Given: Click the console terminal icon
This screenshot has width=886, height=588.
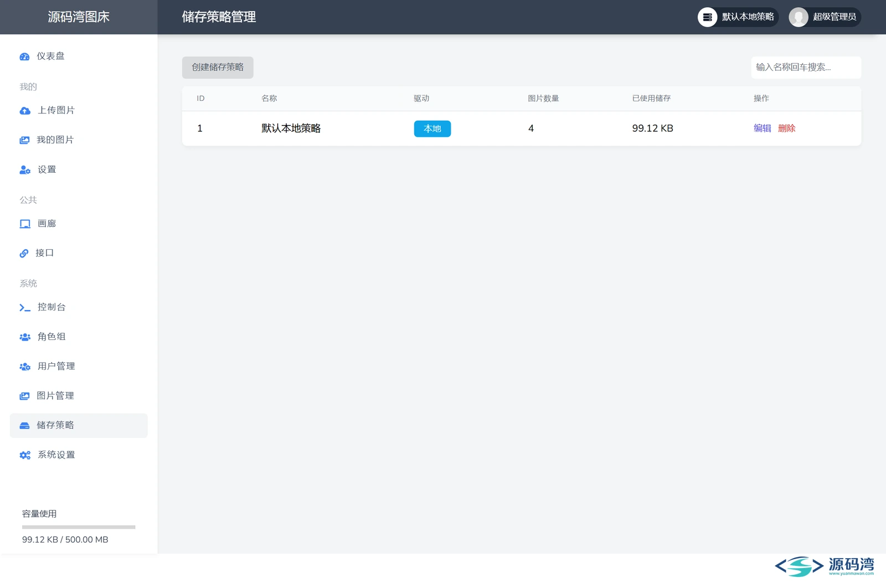Looking at the screenshot, I should [x=25, y=307].
